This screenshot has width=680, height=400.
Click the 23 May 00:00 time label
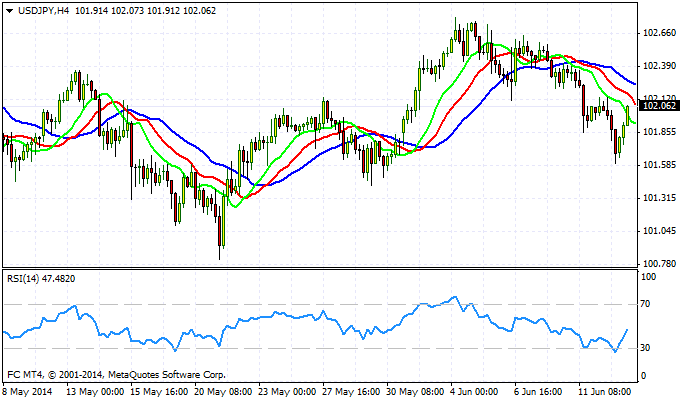pyautogui.click(x=287, y=392)
